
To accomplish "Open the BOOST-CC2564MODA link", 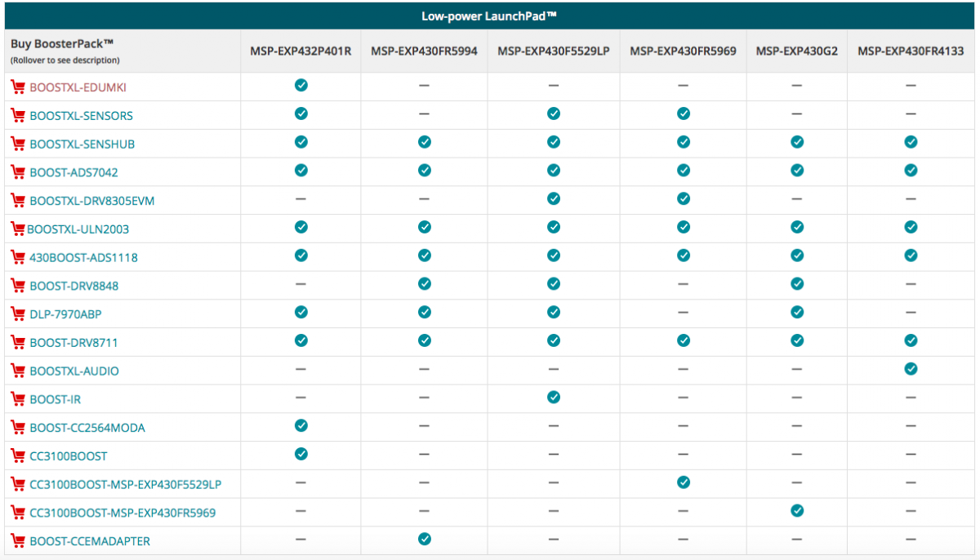I will pyautogui.click(x=87, y=428).
